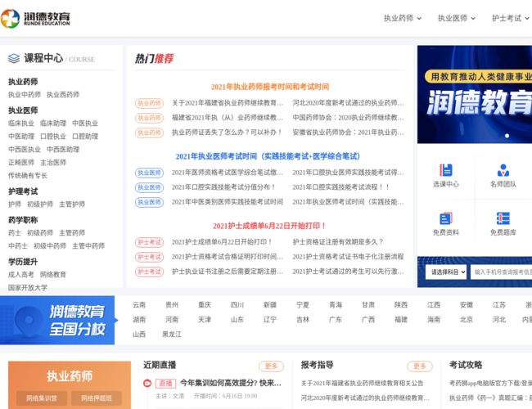Open article 护士资格证注册有效期是多久？
532x409 pixels.
338,242
